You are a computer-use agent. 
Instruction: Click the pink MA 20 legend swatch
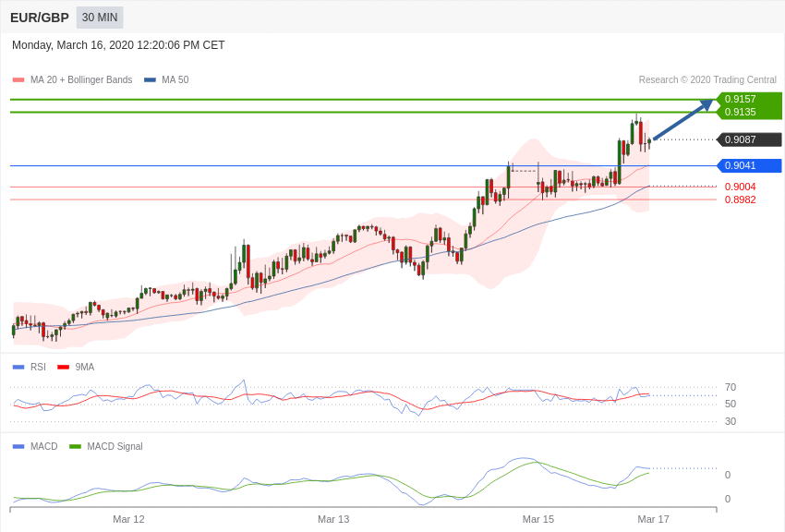coord(18,79)
